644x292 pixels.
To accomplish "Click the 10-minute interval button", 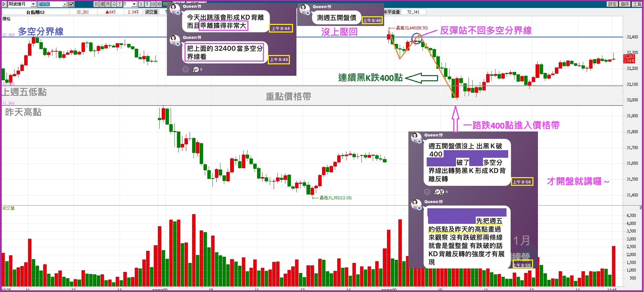I will [153, 4].
